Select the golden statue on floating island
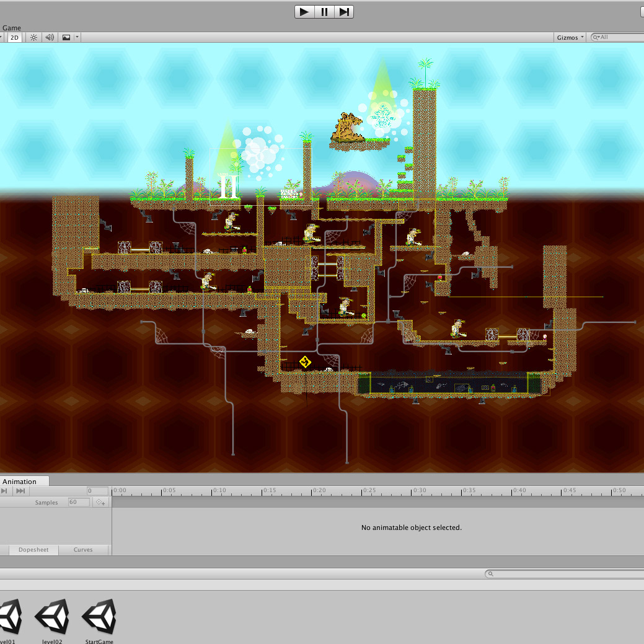 coord(348,127)
